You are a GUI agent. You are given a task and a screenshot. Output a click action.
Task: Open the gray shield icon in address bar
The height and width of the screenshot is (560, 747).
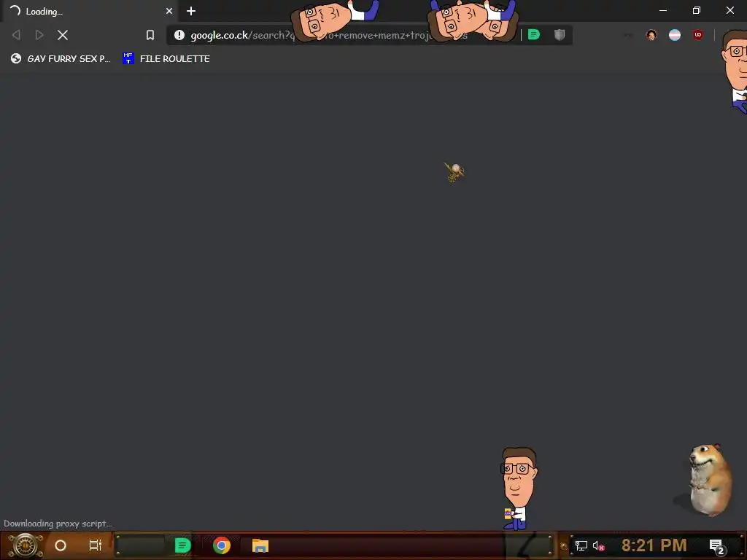pos(560,35)
